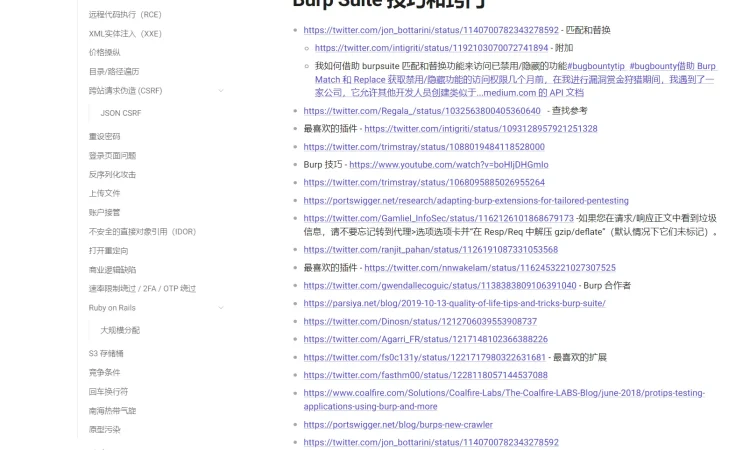Open #bugbountytip medium article link
The height and width of the screenshot is (450, 750).
(x=516, y=79)
